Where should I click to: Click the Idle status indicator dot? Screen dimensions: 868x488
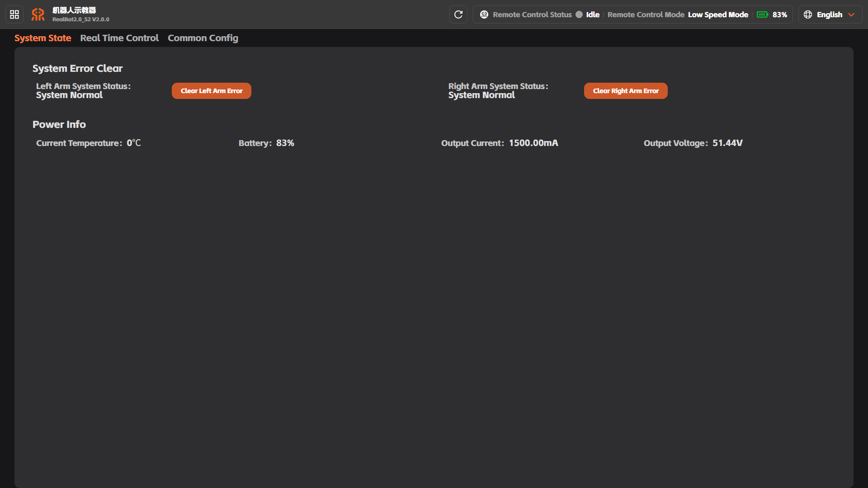(579, 14)
